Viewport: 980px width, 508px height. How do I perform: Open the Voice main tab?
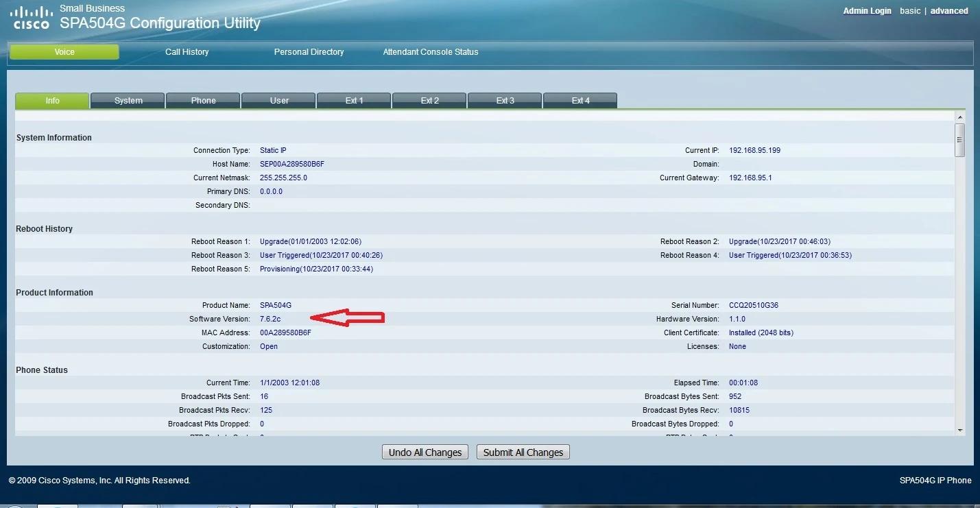64,52
